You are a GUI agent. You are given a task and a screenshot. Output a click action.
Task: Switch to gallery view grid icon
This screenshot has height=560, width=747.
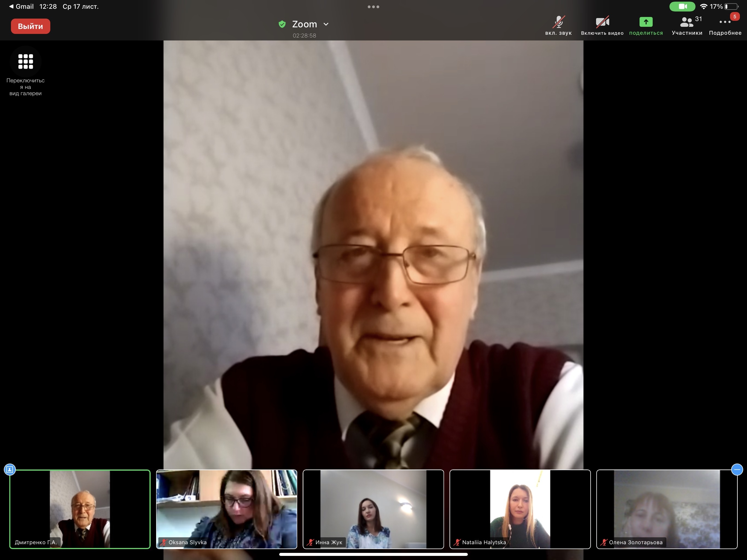(25, 62)
